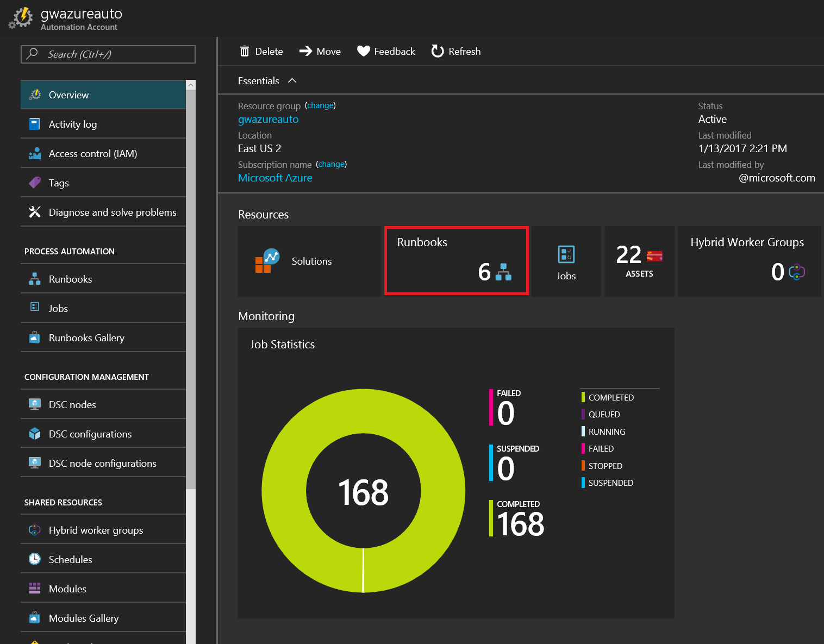Viewport: 824px width, 644px height.
Task: Open DSC nodes in the sidebar
Action: click(x=72, y=405)
